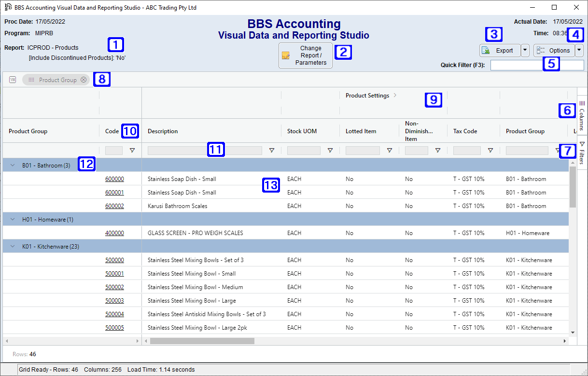Toggle the filter funnel on Stock UOM column
Image resolution: width=588 pixels, height=376 pixels.
[330, 150]
